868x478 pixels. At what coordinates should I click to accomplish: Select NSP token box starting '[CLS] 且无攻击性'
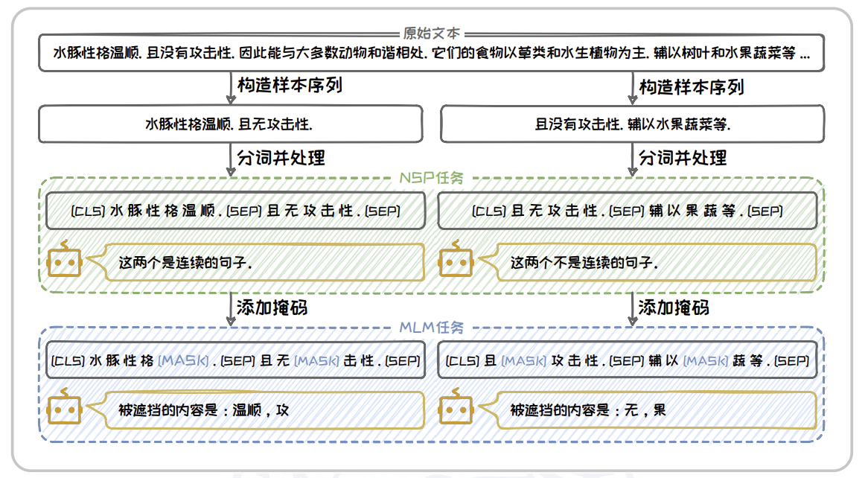pos(628,211)
